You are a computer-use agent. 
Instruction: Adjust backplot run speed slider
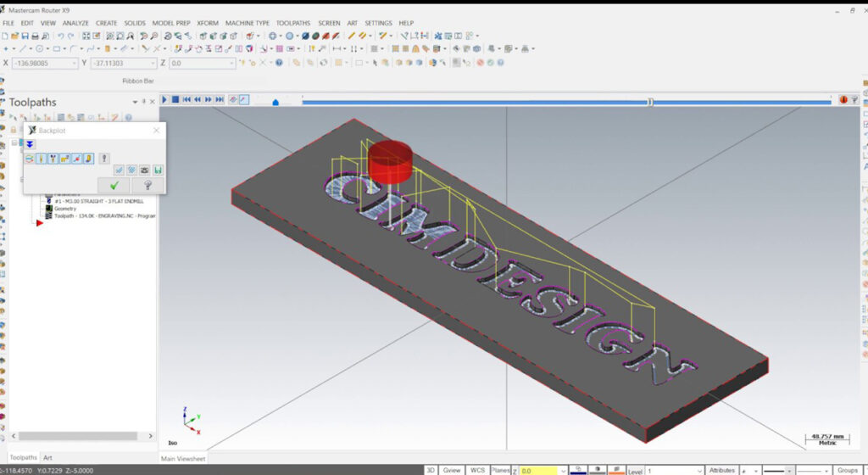275,102
